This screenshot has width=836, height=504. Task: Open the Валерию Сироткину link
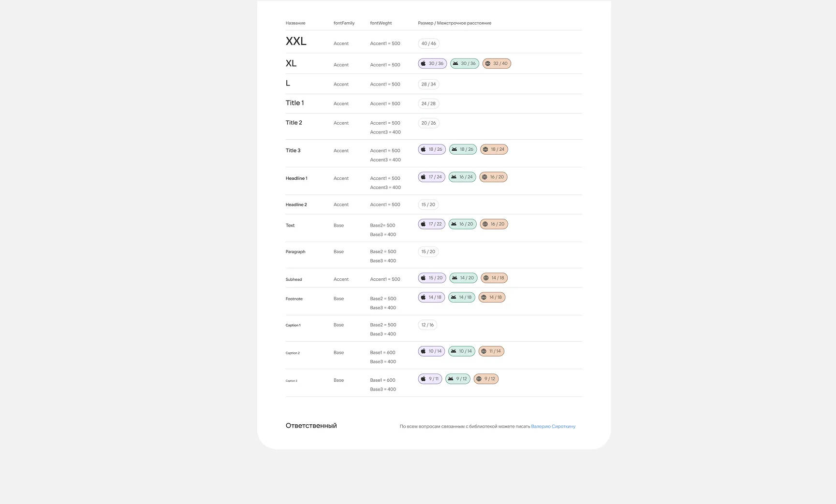click(x=553, y=427)
